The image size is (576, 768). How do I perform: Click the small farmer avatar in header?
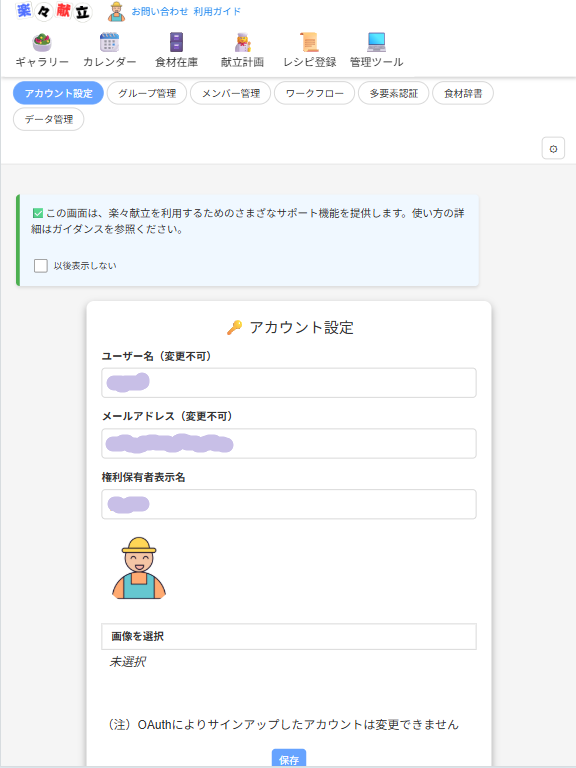click(x=117, y=12)
